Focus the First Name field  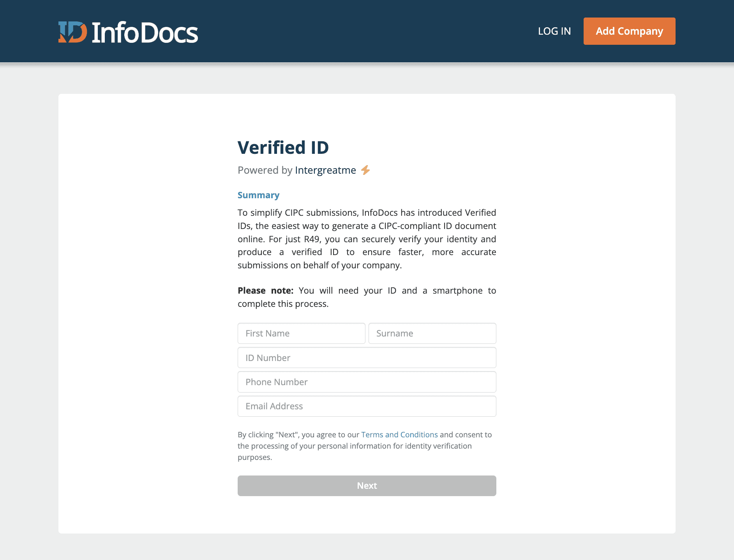[x=302, y=333]
